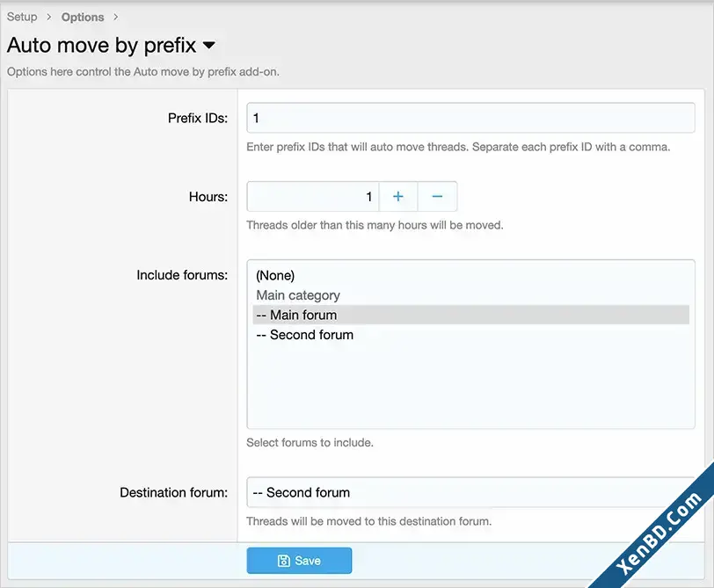
Task: Click the Setup breadcrumb link
Action: click(22, 17)
